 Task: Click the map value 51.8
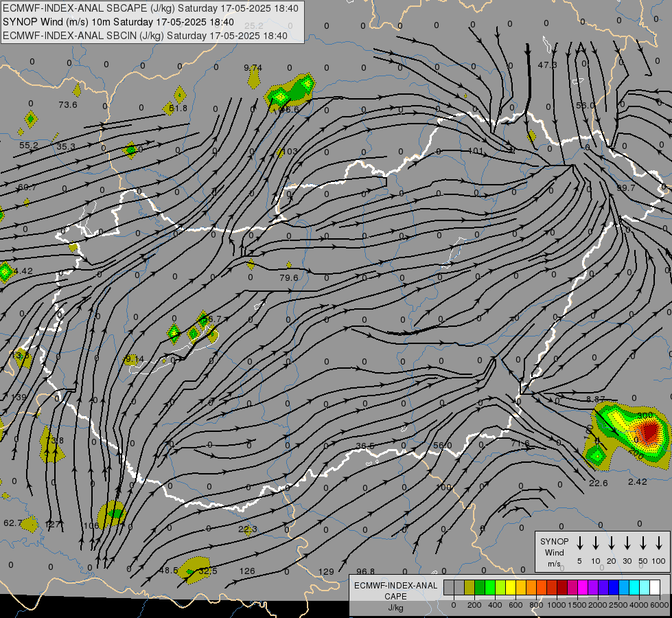pyautogui.click(x=178, y=108)
